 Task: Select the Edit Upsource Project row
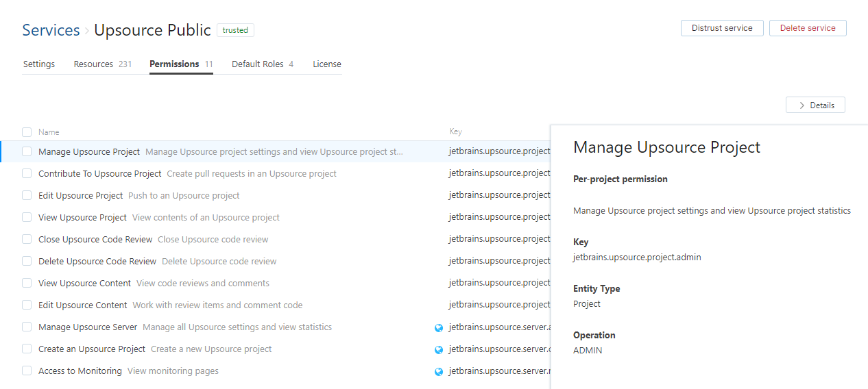81,196
